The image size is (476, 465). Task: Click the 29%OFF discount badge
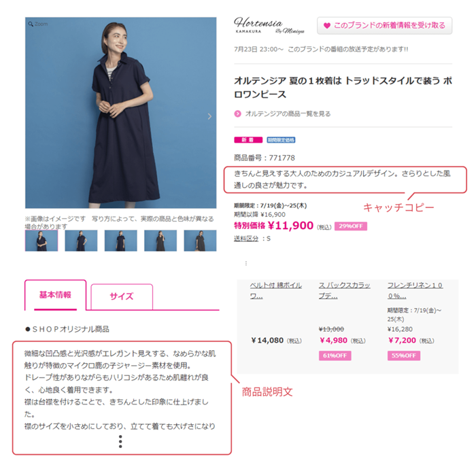coord(351,226)
